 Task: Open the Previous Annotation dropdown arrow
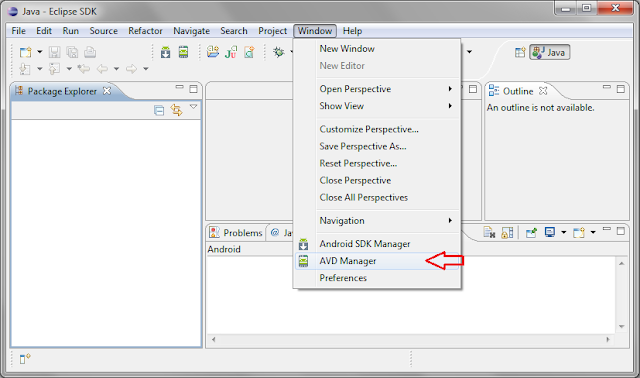tap(69, 69)
